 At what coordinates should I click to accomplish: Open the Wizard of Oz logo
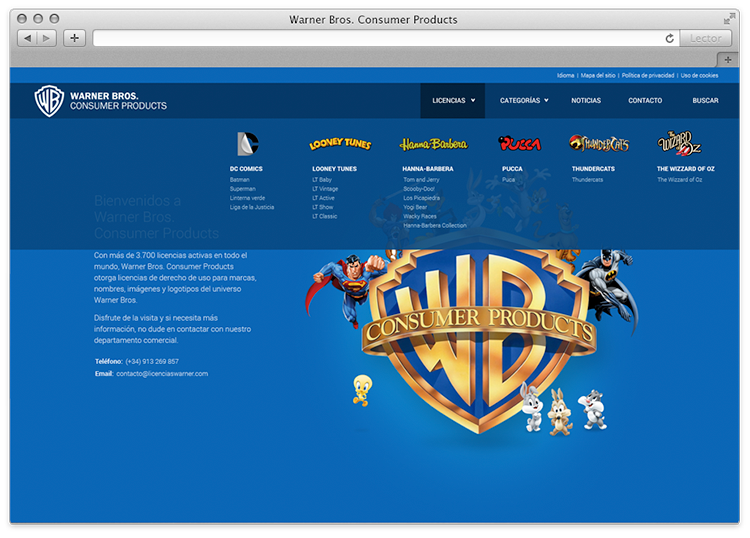coord(679,143)
